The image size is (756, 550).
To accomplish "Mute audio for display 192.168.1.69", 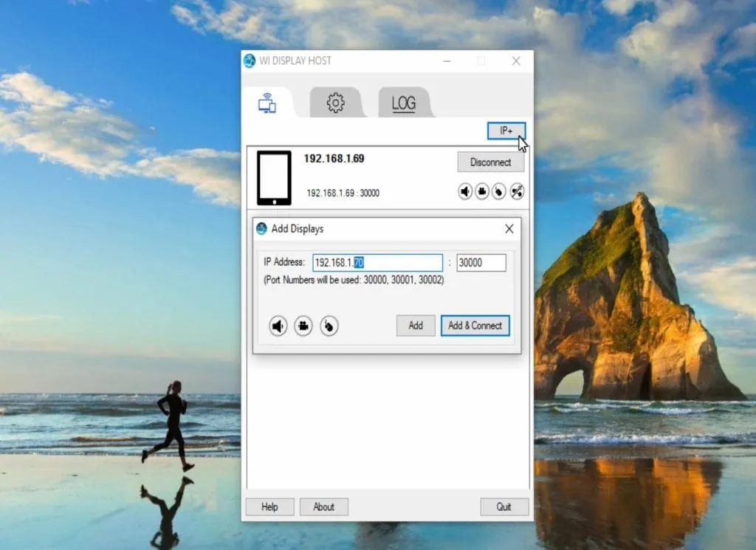I will (465, 191).
